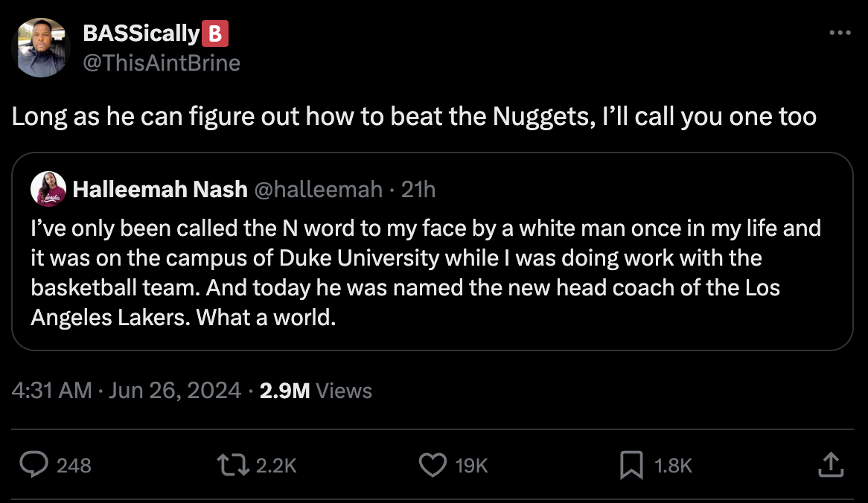This screenshot has width=868, height=503.
Task: Select the display name BASSically
Action: tap(141, 33)
